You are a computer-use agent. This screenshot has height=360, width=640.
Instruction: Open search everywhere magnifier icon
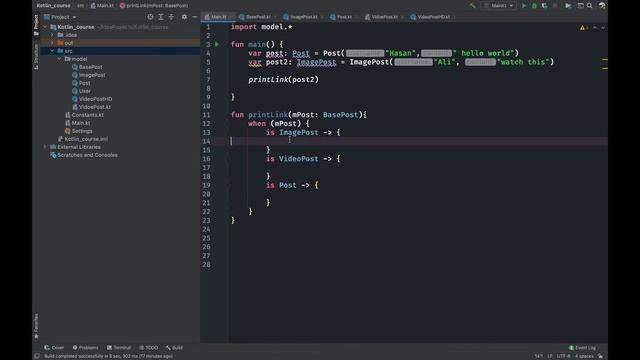tap(590, 6)
